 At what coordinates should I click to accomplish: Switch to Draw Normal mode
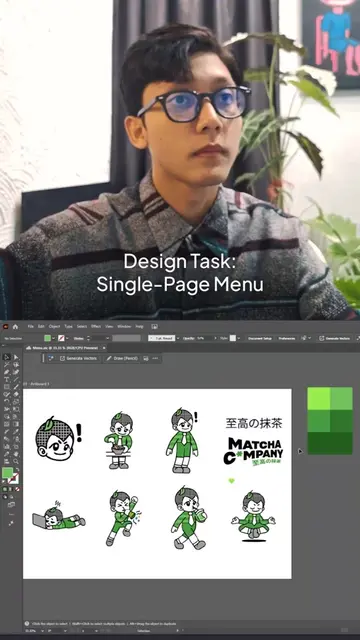click(5, 497)
